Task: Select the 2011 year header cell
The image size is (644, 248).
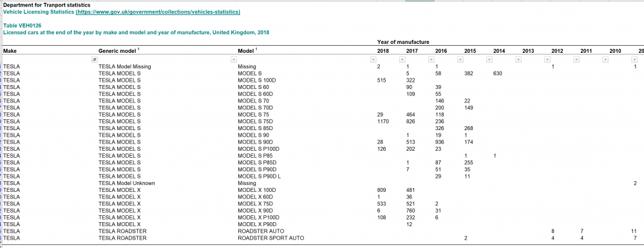Action: click(x=586, y=51)
